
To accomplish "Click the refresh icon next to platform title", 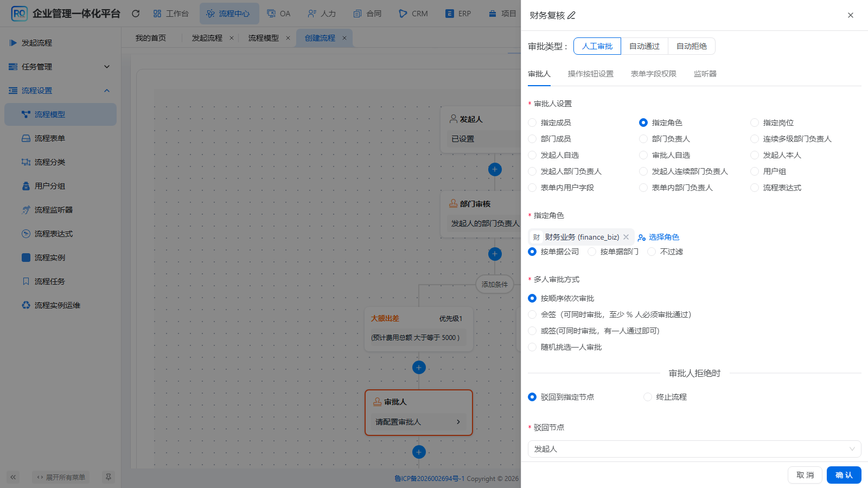I will click(x=136, y=14).
